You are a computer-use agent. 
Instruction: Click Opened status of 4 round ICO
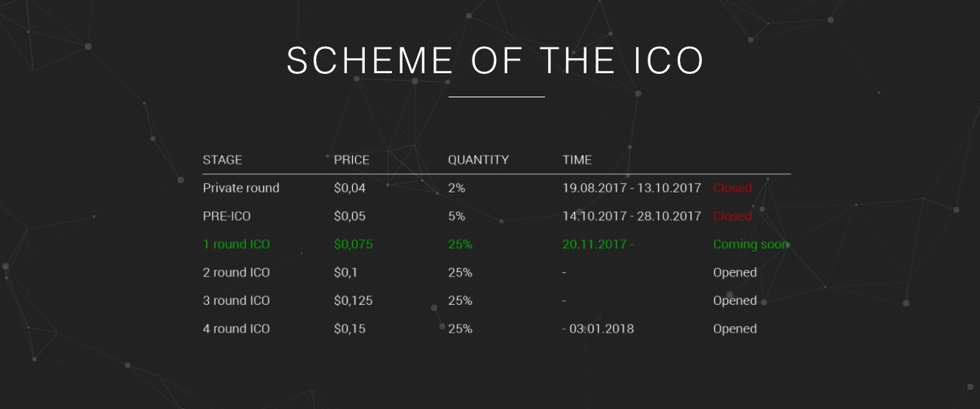click(x=735, y=329)
